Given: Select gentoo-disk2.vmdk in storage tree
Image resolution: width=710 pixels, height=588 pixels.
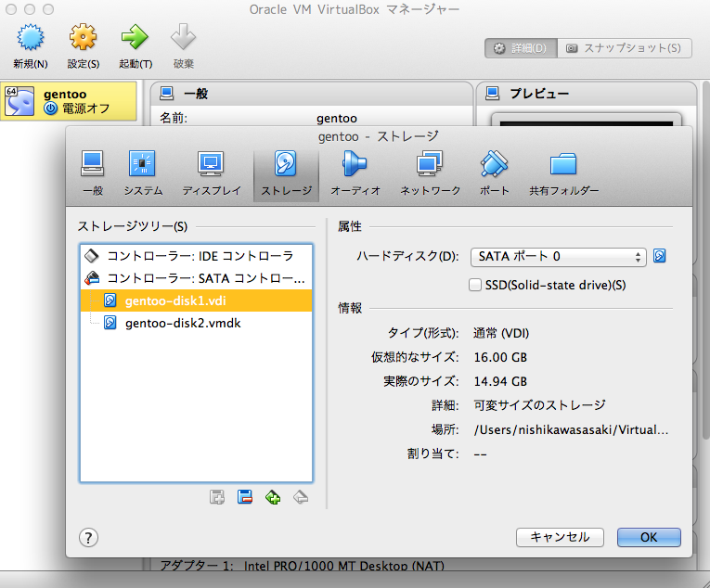Looking at the screenshot, I should coord(196,323).
